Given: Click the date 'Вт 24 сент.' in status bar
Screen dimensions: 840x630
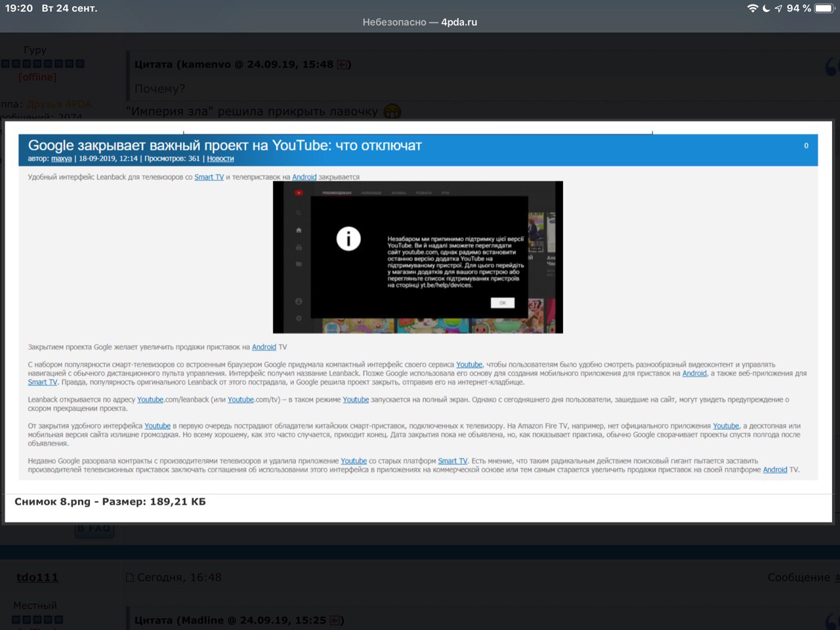Looking at the screenshot, I should pyautogui.click(x=70, y=8).
